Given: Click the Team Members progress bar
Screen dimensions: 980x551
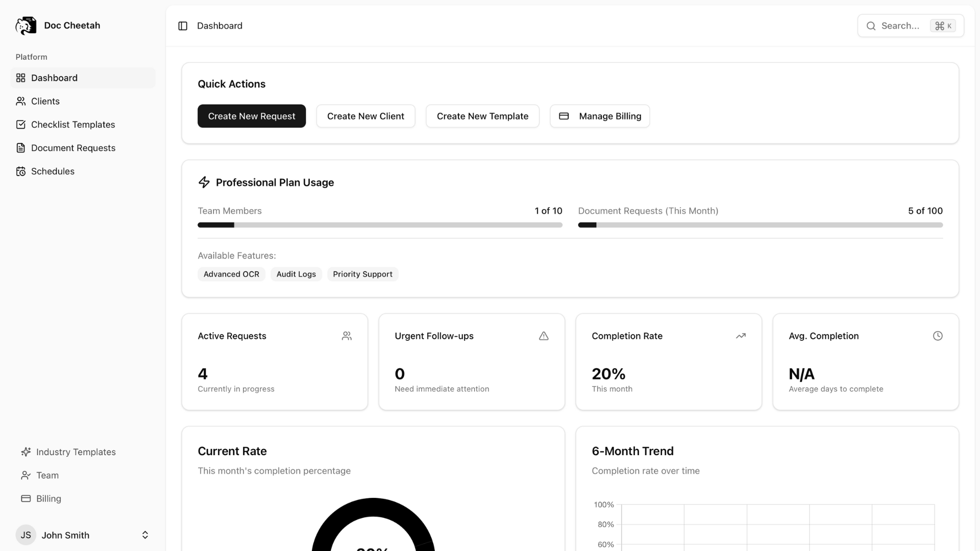Looking at the screenshot, I should pos(380,225).
